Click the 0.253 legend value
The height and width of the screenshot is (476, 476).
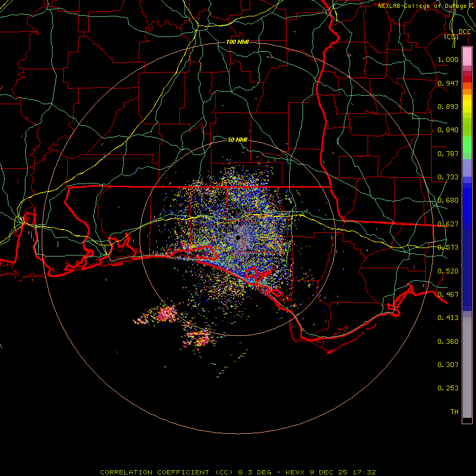[x=448, y=388]
